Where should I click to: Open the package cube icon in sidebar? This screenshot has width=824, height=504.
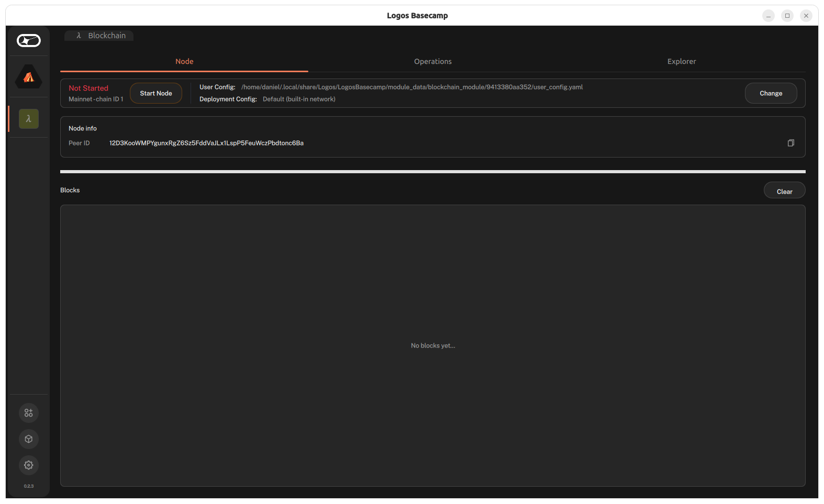[29, 439]
